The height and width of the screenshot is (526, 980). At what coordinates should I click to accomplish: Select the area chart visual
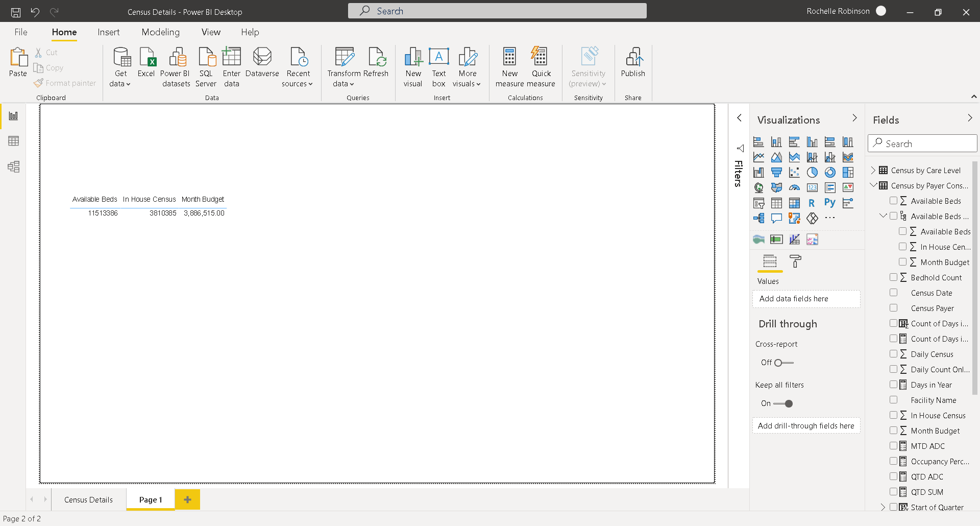776,157
